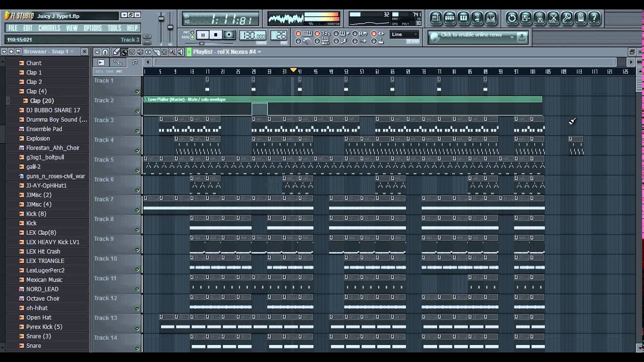Stop playback with the stop button
Image resolution: width=644 pixels, height=362 pixels.
[x=216, y=35]
